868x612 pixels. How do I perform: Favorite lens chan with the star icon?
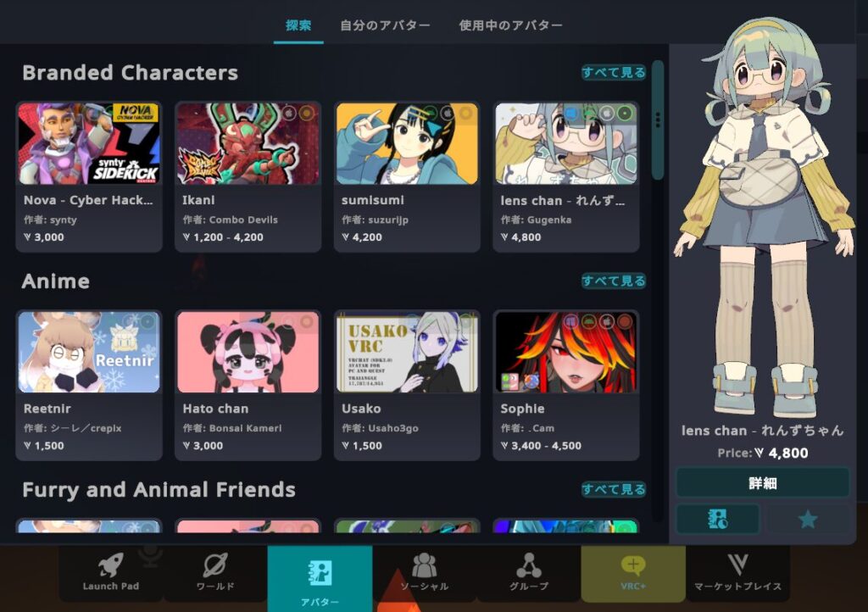(808, 519)
